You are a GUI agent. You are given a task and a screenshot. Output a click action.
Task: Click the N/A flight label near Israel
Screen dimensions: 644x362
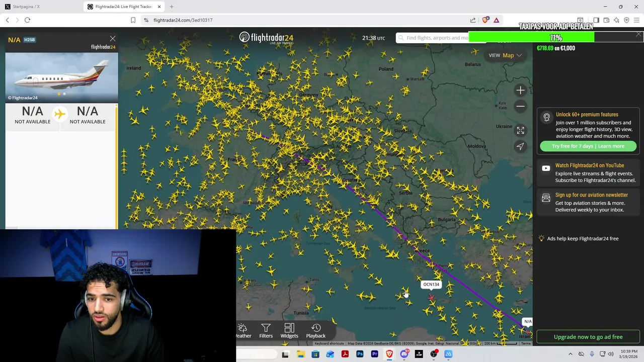[x=527, y=321]
